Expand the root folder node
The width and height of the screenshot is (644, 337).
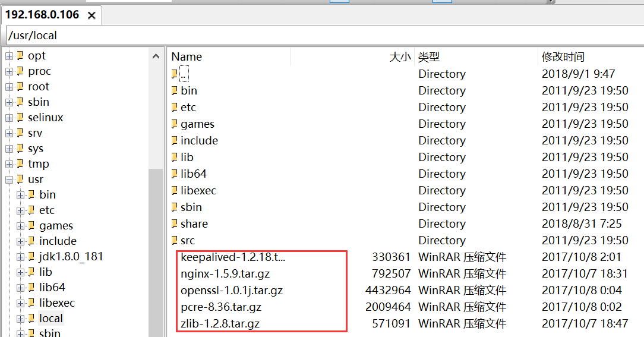pos(9,87)
